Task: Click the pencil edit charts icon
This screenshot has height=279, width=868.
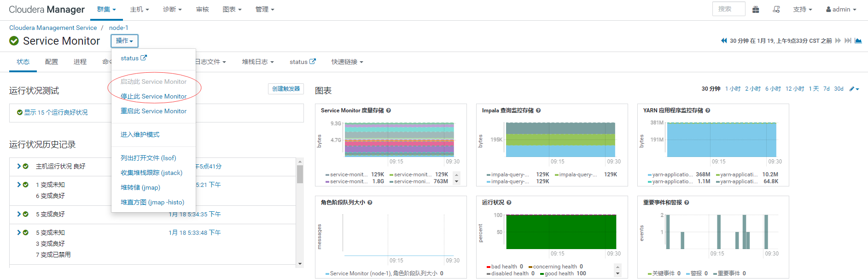Action: (854, 89)
